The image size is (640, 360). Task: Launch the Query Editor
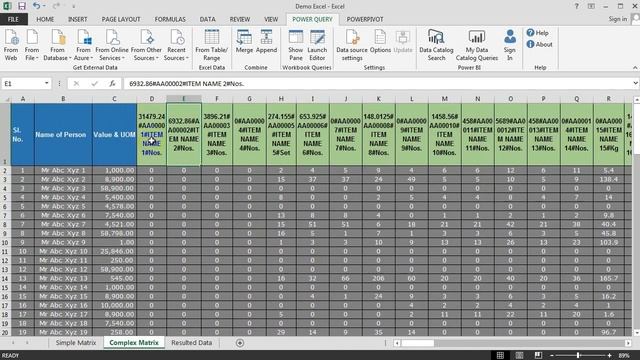317,45
